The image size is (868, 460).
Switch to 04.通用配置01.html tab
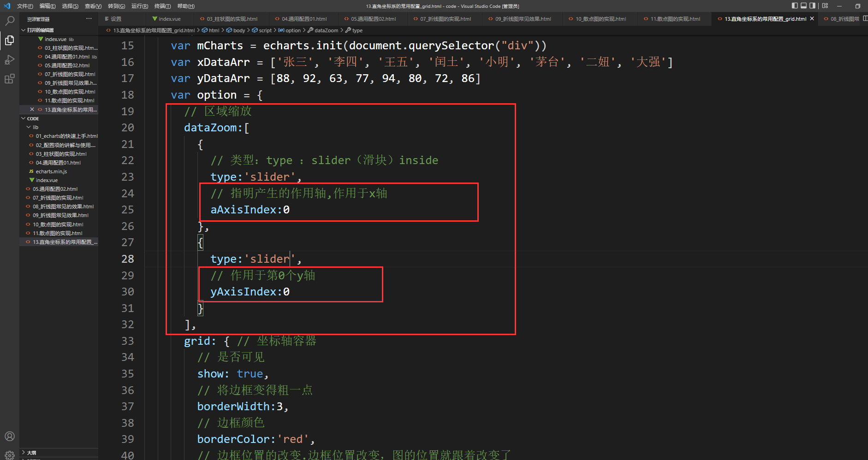[x=304, y=19]
